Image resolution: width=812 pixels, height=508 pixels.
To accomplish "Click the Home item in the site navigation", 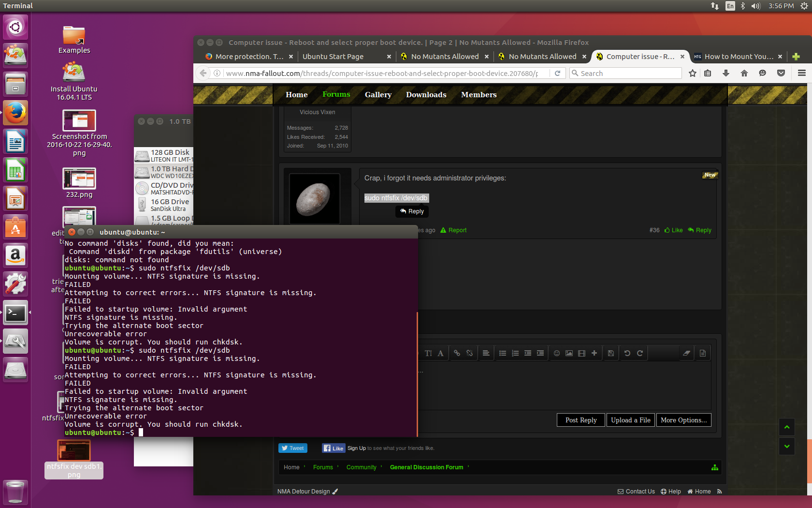I will point(297,95).
